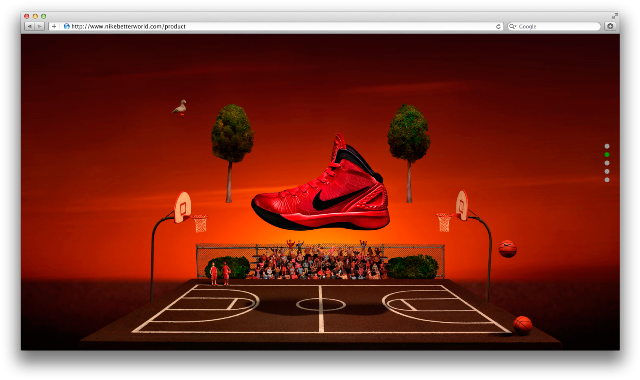Add bookmark with the plus button
The image size is (640, 380).
pyautogui.click(x=54, y=27)
